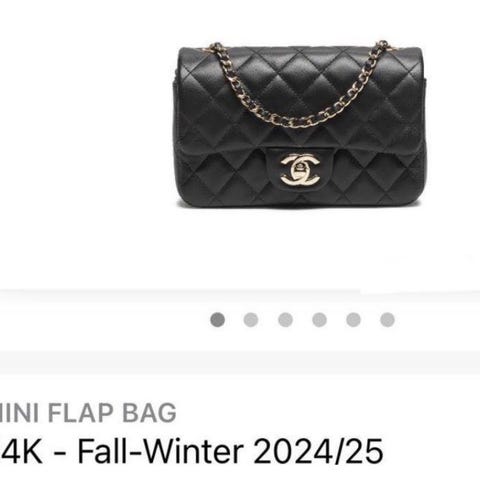The width and height of the screenshot is (480, 480).
Task: Click the gold CC turn-lock clasp
Action: [x=300, y=170]
